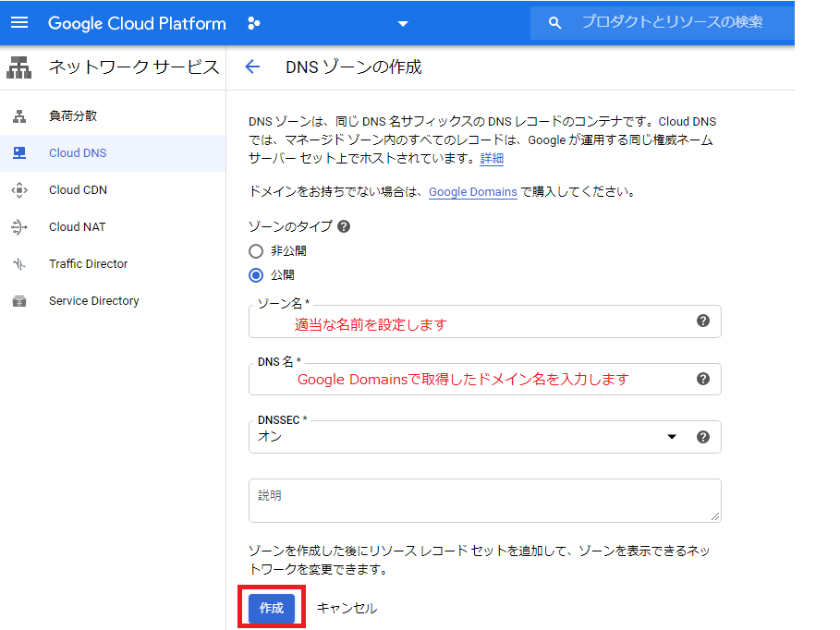Image resolution: width=840 pixels, height=630 pixels.
Task: Open Cloud NAT via its sidebar icon
Action: click(20, 226)
